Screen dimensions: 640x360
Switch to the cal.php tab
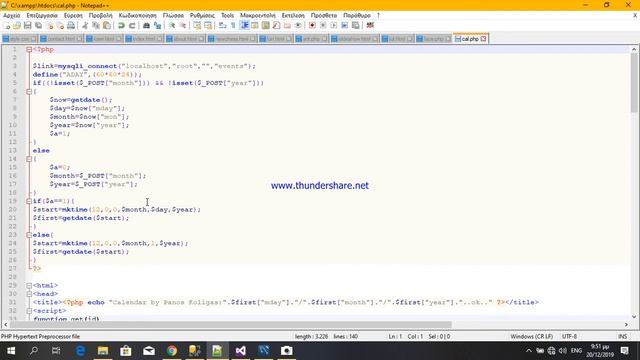click(470, 39)
